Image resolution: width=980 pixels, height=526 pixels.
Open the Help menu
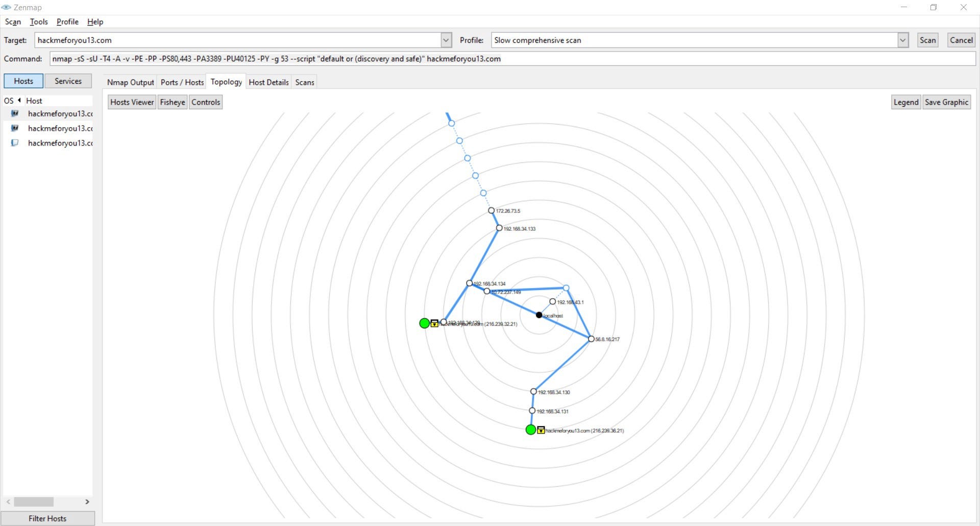(95, 21)
